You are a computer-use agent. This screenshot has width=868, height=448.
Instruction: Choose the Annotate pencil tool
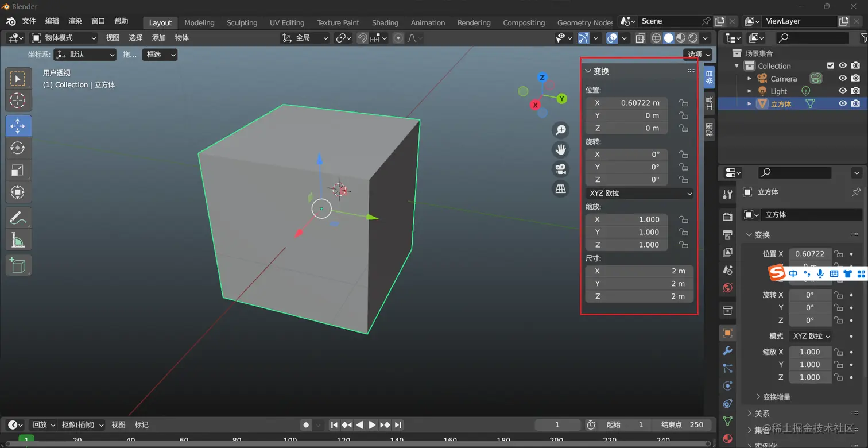(x=18, y=218)
